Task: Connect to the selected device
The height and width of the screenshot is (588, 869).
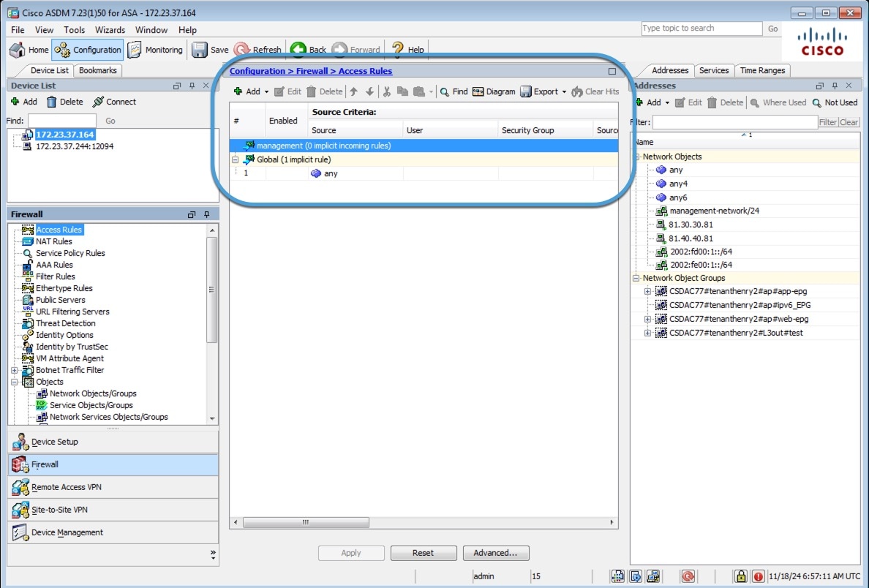Action: click(x=114, y=102)
